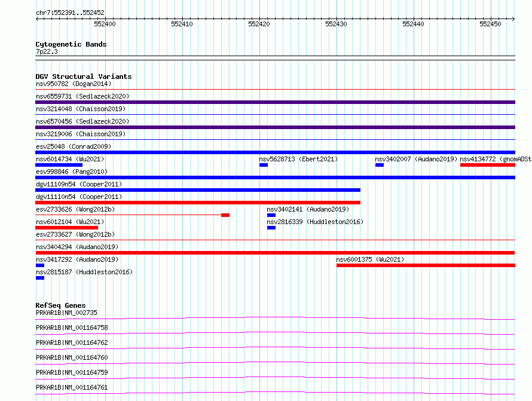
Task: Click the nsv950782 (Dogan2014) variant label
Action: click(x=74, y=84)
